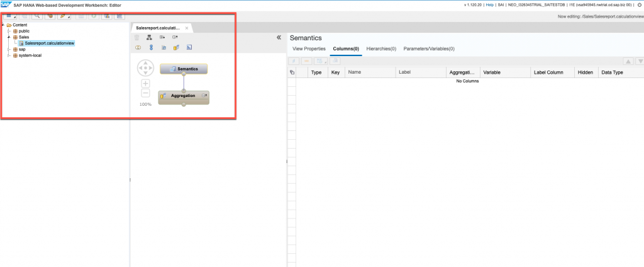Click the logout power icon
This screenshot has width=644, height=267.
click(x=640, y=5)
